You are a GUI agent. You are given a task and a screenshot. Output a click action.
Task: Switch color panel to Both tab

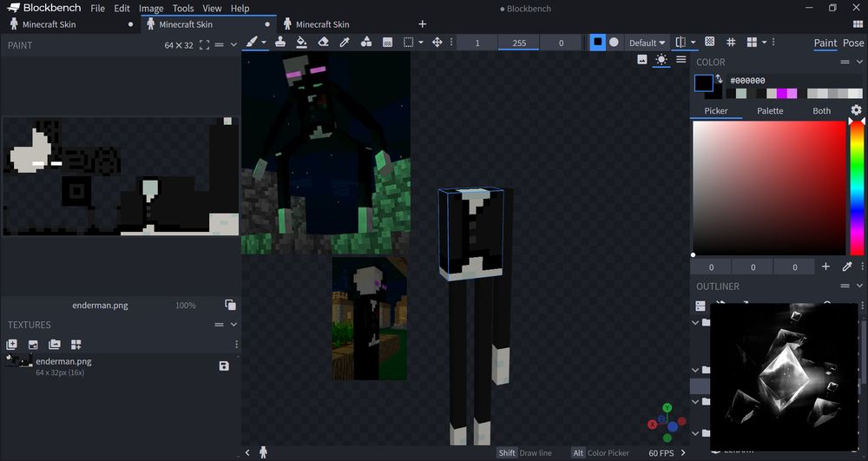coord(821,110)
